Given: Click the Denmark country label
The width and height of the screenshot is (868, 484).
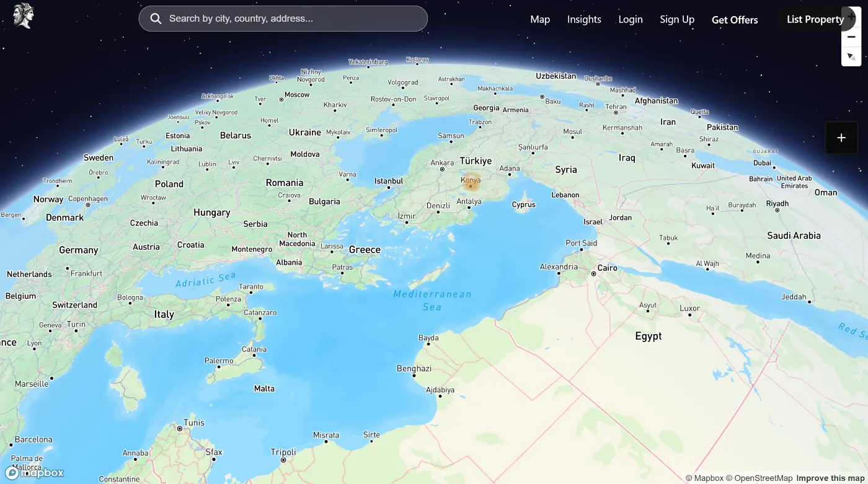Looking at the screenshot, I should coord(64,218).
